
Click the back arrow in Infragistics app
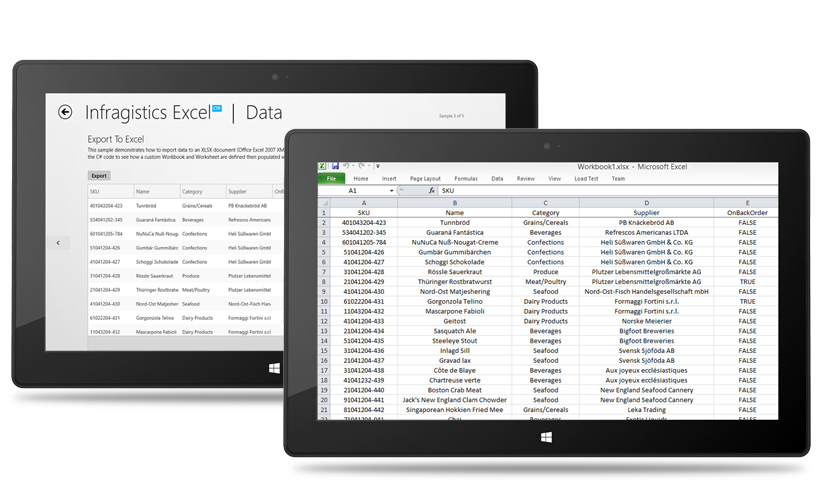(x=65, y=112)
